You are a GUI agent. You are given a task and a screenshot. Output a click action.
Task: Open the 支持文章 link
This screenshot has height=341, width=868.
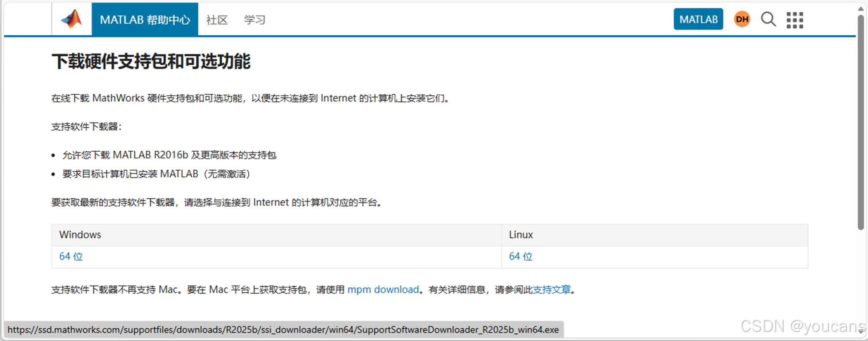point(552,289)
